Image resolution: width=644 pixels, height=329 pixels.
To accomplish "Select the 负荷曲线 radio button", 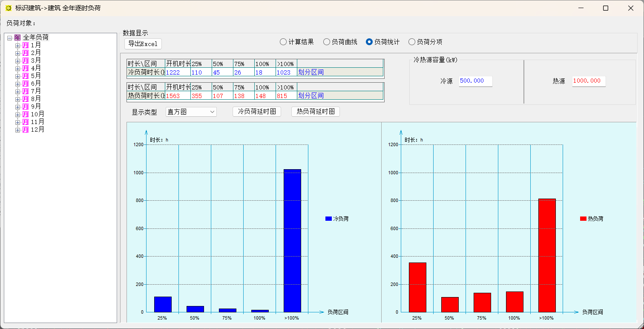I will click(327, 42).
